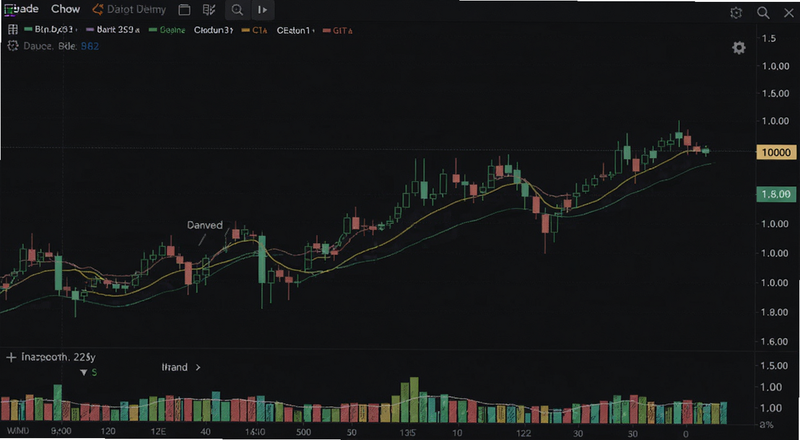The height and width of the screenshot is (440, 800).
Task: Click the app logo icon at top-left corner
Action: click(x=8, y=9)
